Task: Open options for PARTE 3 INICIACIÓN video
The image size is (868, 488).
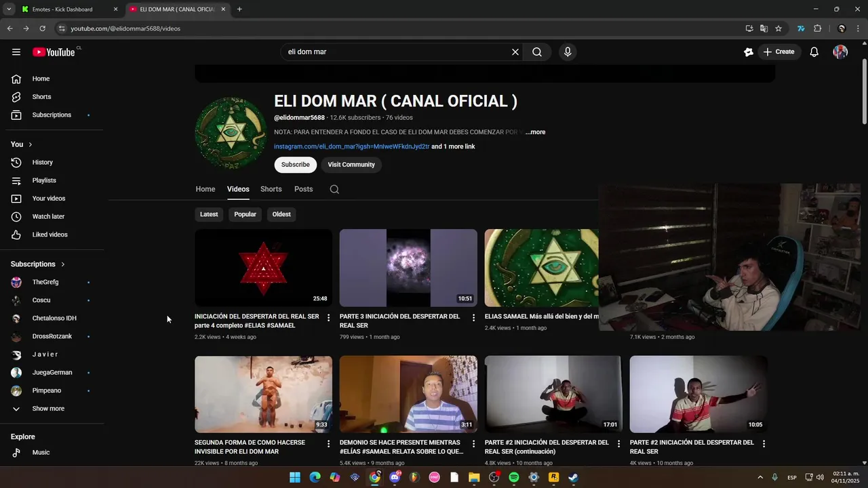Action: pyautogui.click(x=474, y=317)
